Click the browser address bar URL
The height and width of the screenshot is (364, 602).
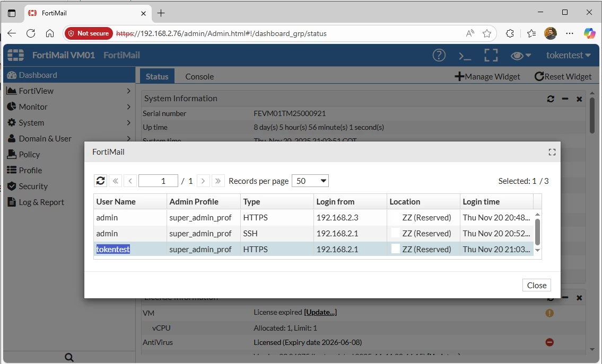point(221,33)
